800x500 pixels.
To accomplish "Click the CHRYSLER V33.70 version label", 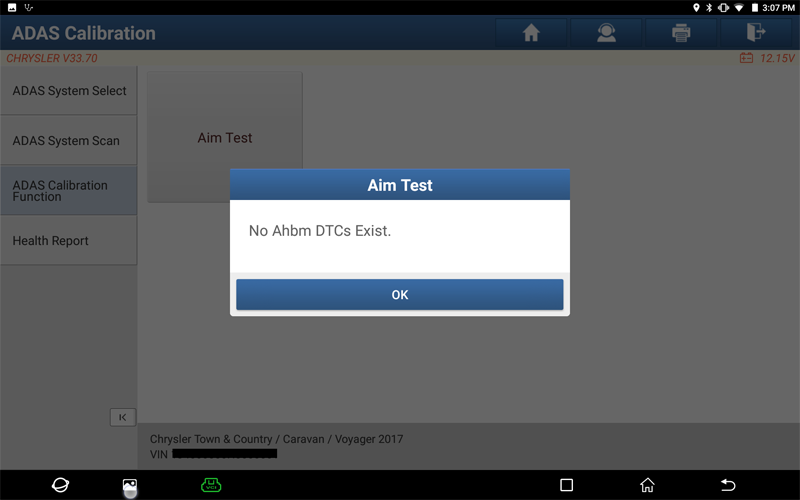I will click(x=52, y=58).
